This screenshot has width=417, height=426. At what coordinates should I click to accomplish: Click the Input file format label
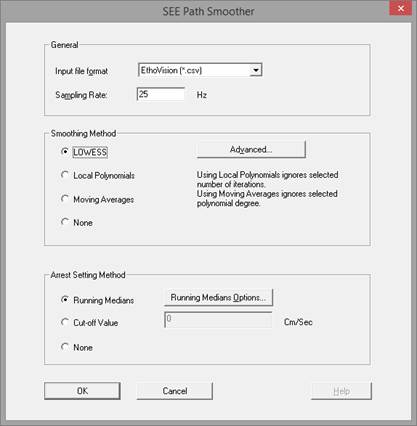click(x=81, y=71)
